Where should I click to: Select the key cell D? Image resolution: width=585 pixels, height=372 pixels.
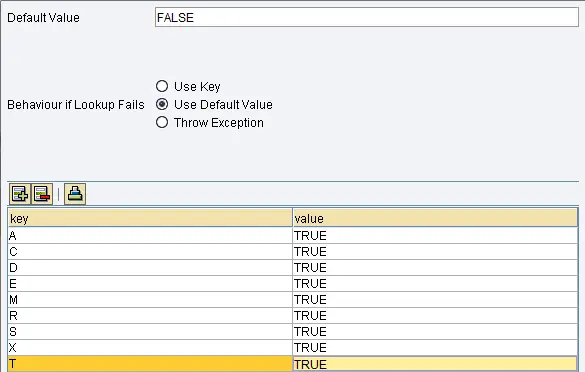(x=150, y=268)
